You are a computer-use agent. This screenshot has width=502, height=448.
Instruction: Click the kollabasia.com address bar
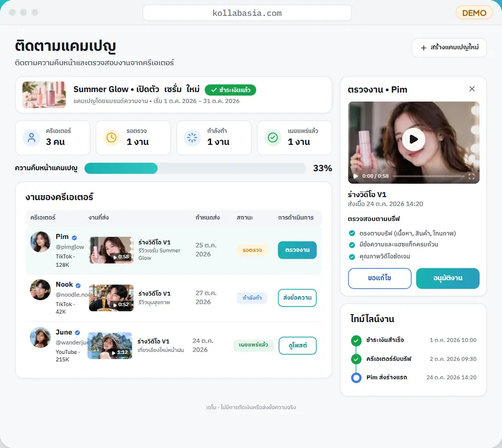[x=247, y=13]
